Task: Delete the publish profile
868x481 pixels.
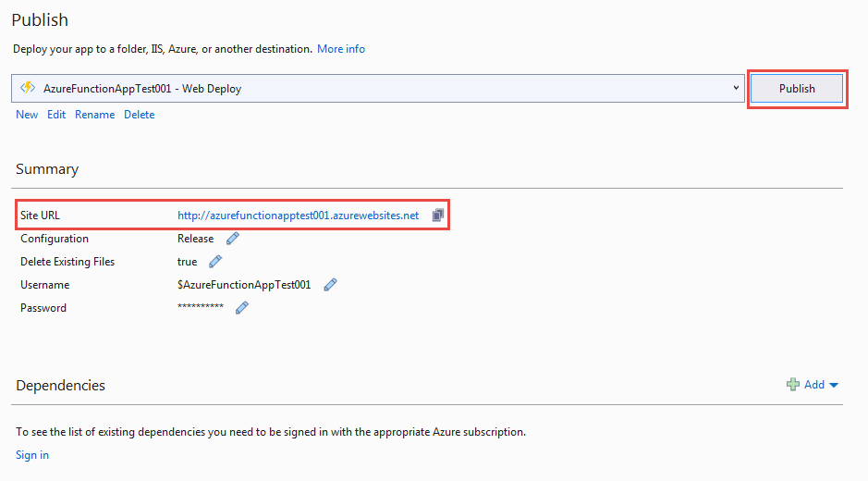Action: (x=139, y=115)
